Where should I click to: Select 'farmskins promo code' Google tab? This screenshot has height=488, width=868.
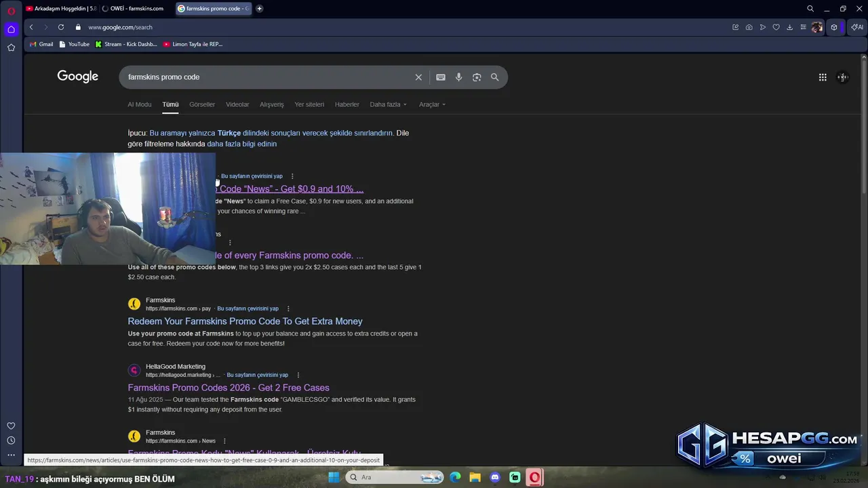pos(213,9)
